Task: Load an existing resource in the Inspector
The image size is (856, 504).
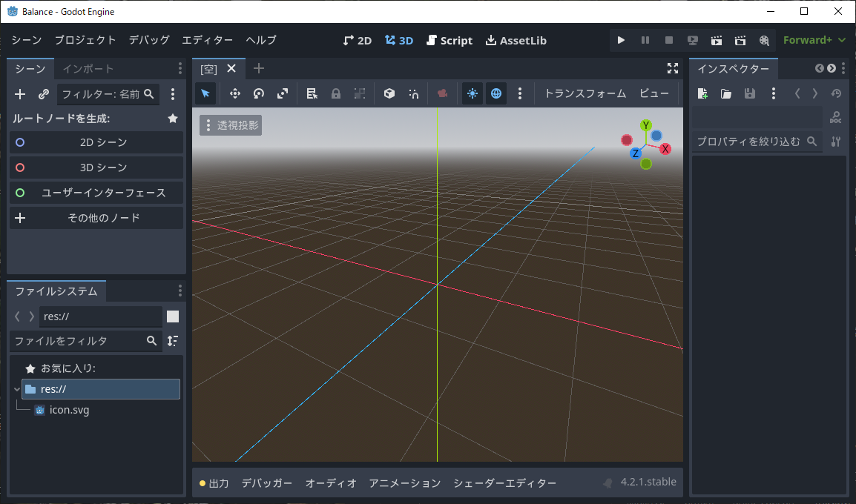Action: coord(725,93)
